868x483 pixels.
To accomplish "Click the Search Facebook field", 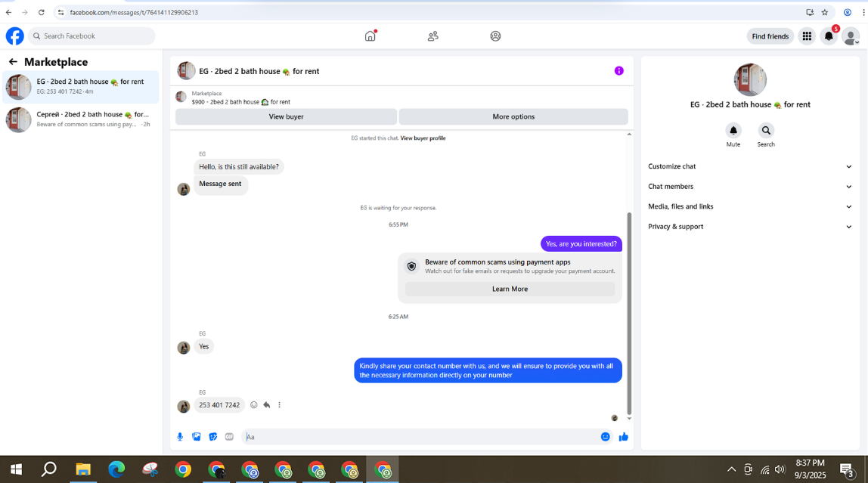I will click(x=92, y=36).
